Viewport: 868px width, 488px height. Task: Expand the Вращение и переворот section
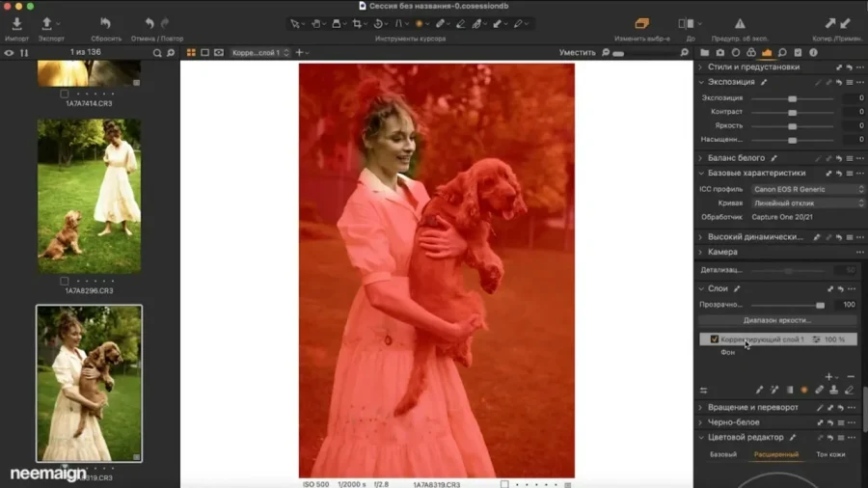pos(701,407)
